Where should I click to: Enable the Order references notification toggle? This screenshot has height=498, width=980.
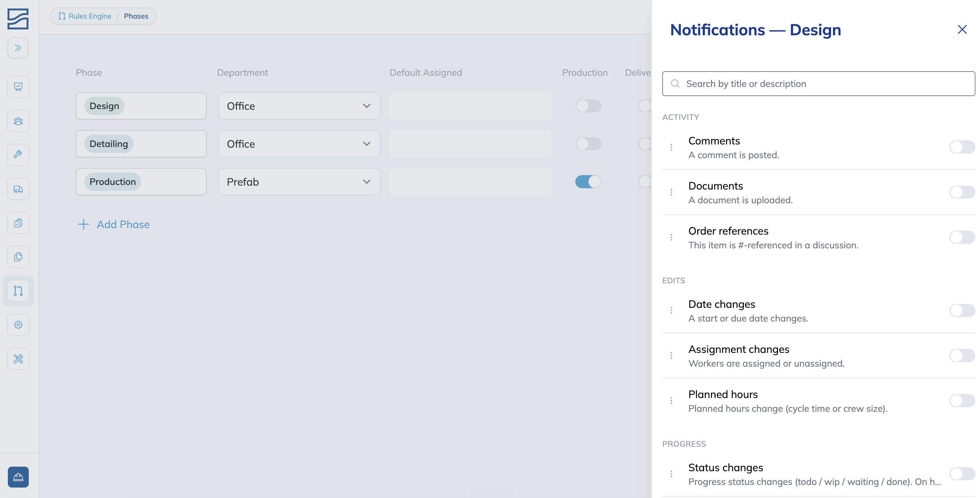click(962, 237)
